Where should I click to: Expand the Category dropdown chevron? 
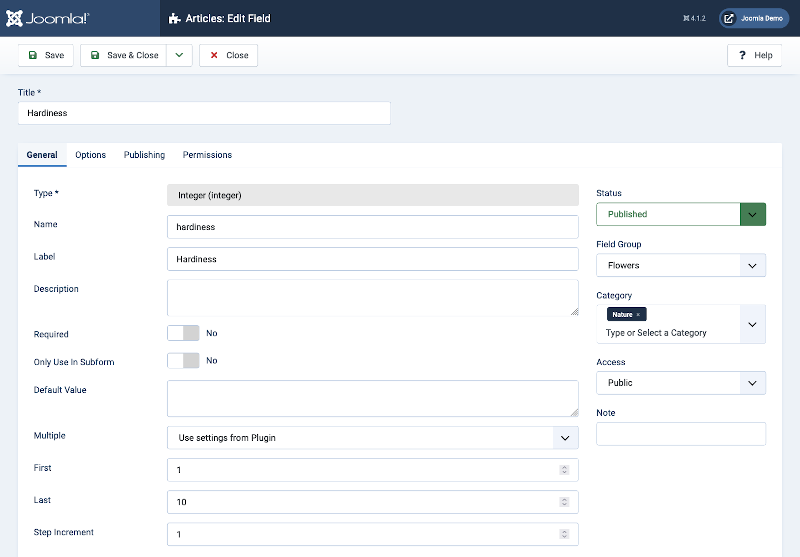coord(753,324)
